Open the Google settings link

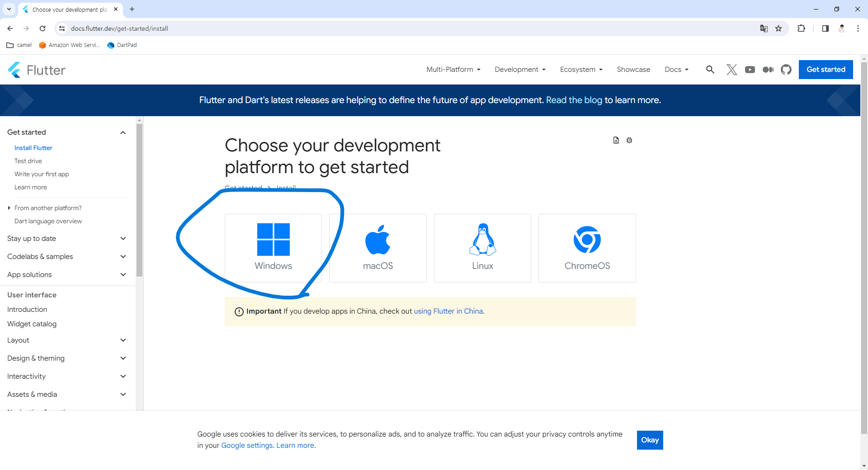point(247,446)
